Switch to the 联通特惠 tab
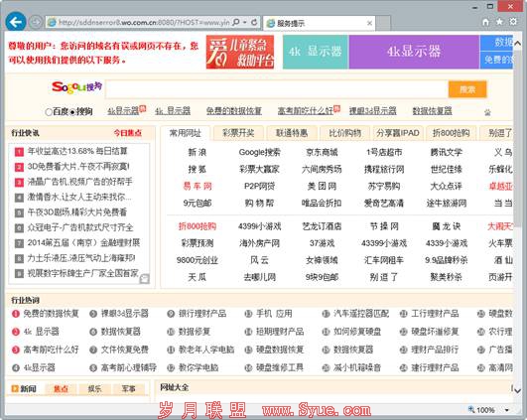 (292, 133)
